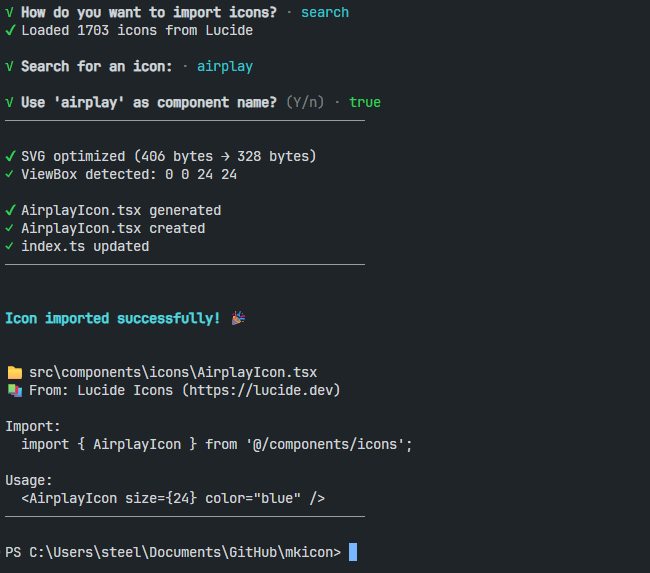The width and height of the screenshot is (650, 573).
Task: Click the 'Usage:' label
Action: coord(29,480)
